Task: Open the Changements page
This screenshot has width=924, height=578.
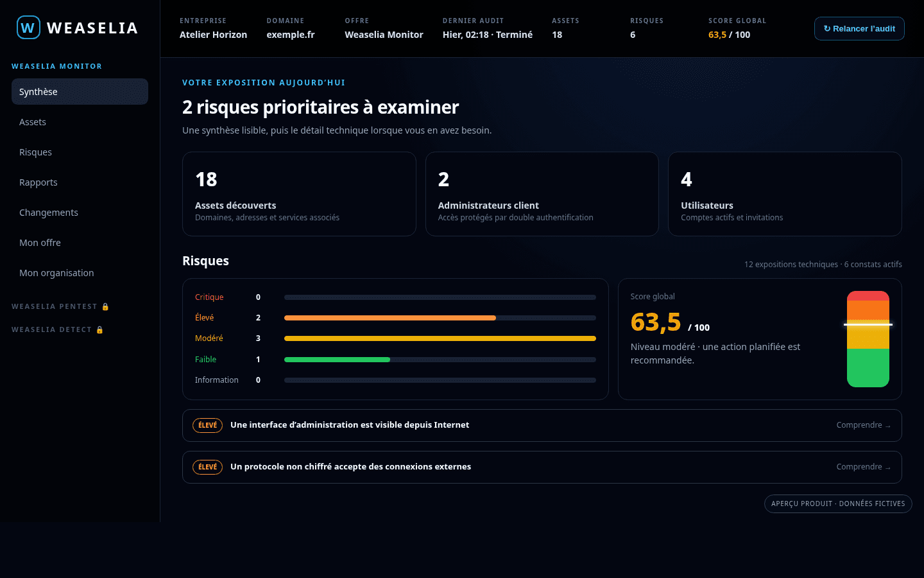Action: [x=80, y=213]
